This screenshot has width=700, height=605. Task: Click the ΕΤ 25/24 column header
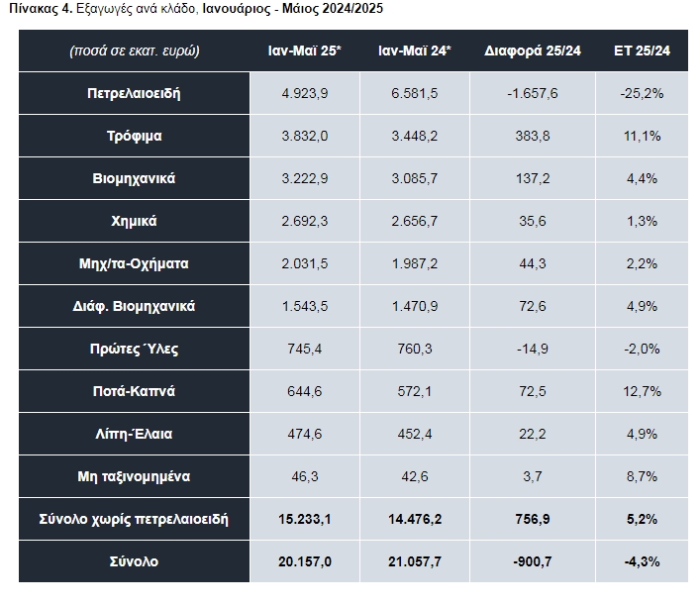[x=642, y=50]
